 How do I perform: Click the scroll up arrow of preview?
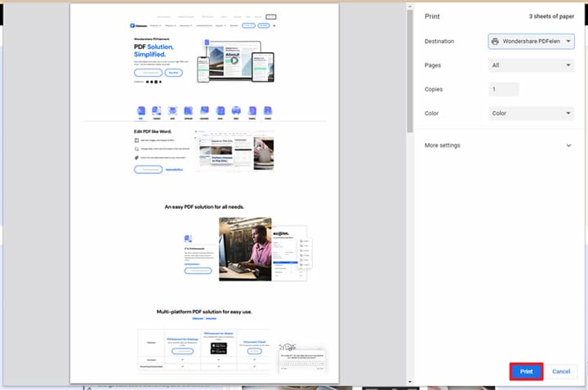pos(409,7)
